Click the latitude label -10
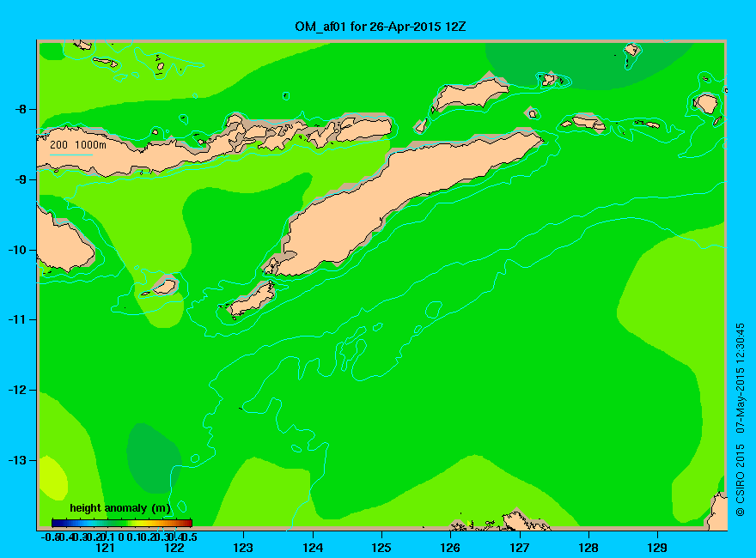756x558 pixels. (17, 250)
